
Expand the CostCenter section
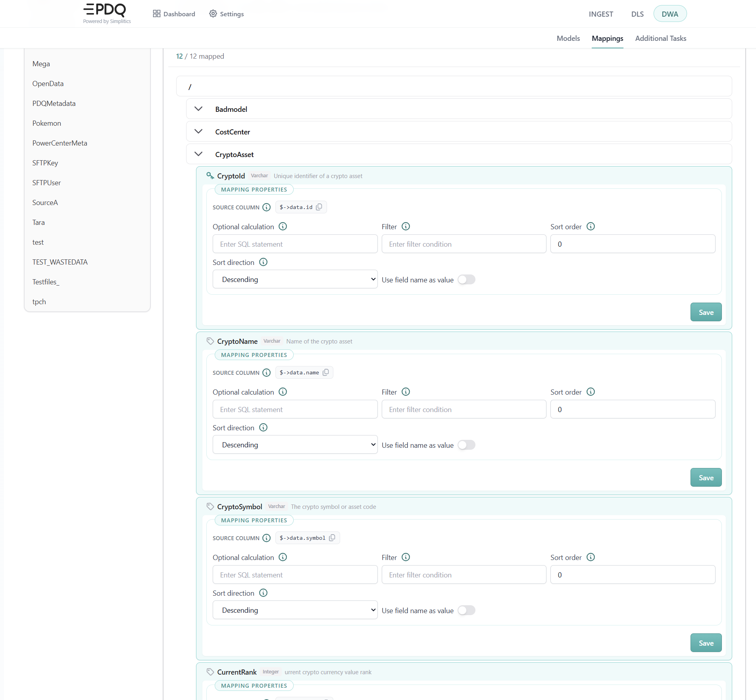click(x=198, y=132)
